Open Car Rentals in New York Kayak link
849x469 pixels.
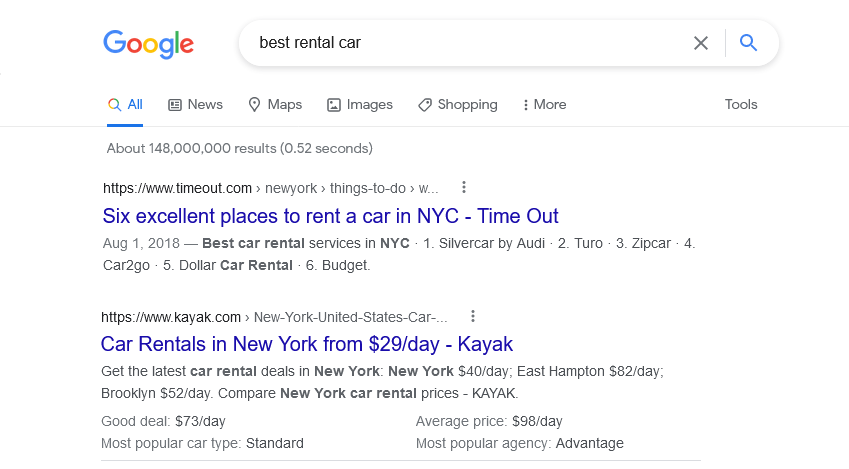point(306,344)
